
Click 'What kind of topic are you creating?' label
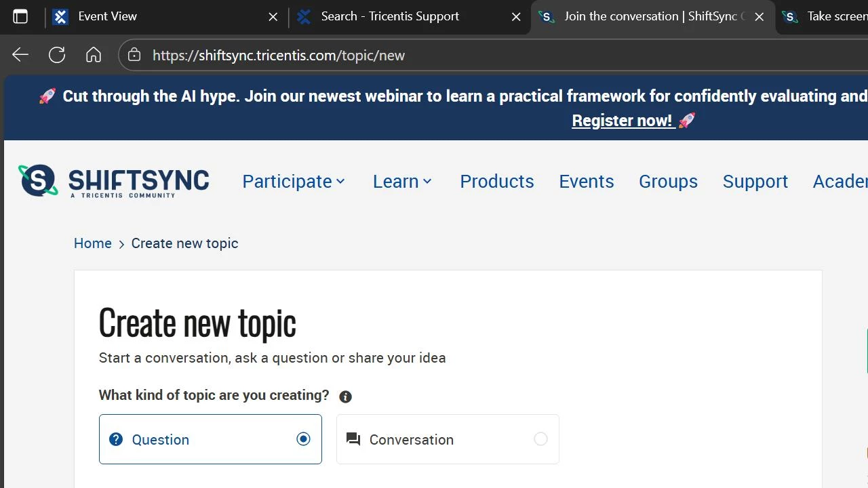pyautogui.click(x=214, y=395)
